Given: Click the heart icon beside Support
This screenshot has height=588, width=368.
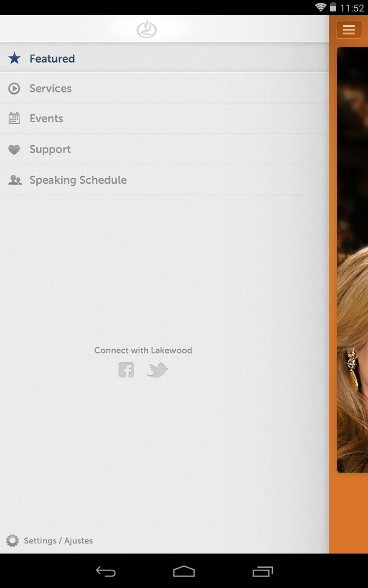Looking at the screenshot, I should click(x=14, y=149).
